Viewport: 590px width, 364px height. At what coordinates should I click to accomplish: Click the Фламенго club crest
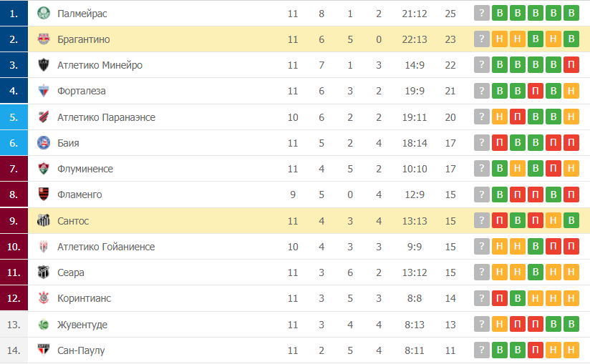pyautogui.click(x=44, y=195)
